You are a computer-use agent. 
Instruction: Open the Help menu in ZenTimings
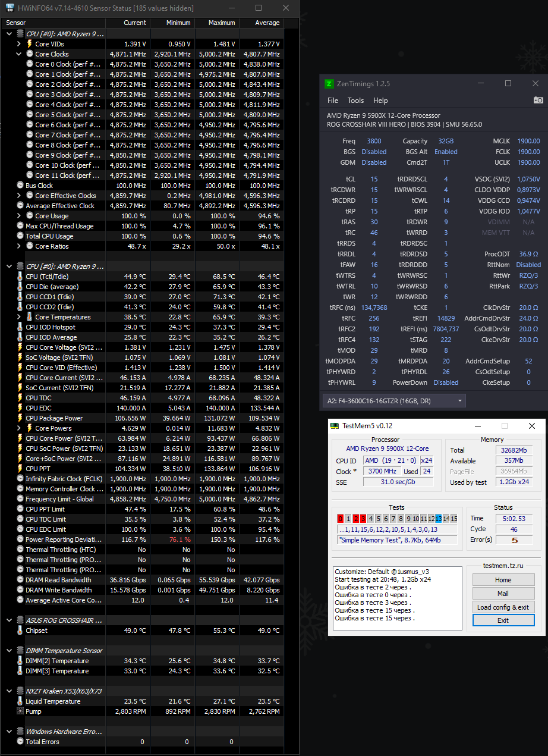[x=380, y=101]
